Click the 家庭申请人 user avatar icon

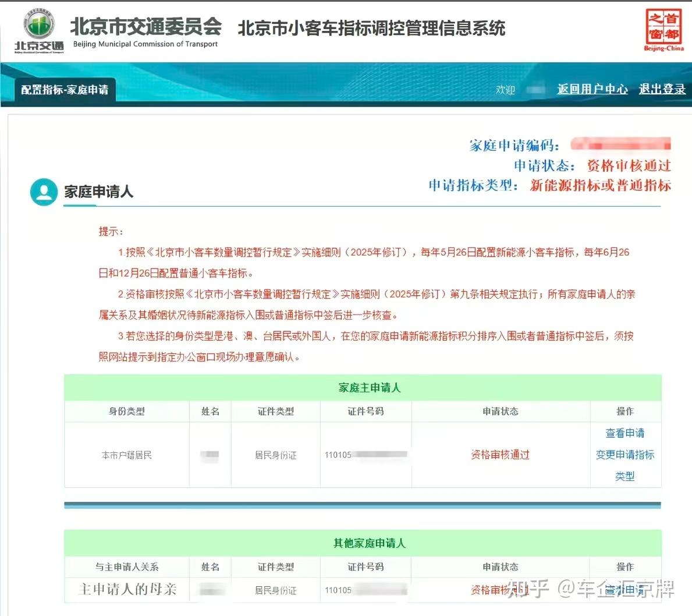click(44, 192)
